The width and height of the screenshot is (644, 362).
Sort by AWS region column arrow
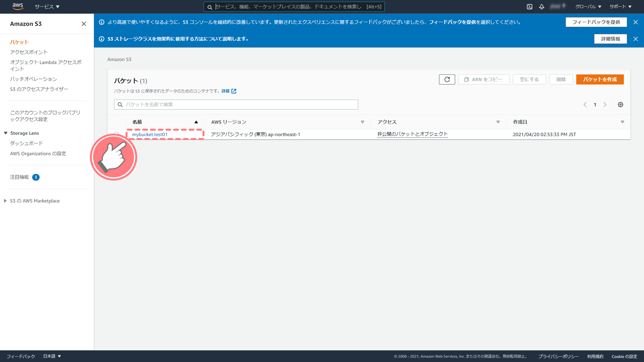pyautogui.click(x=363, y=122)
